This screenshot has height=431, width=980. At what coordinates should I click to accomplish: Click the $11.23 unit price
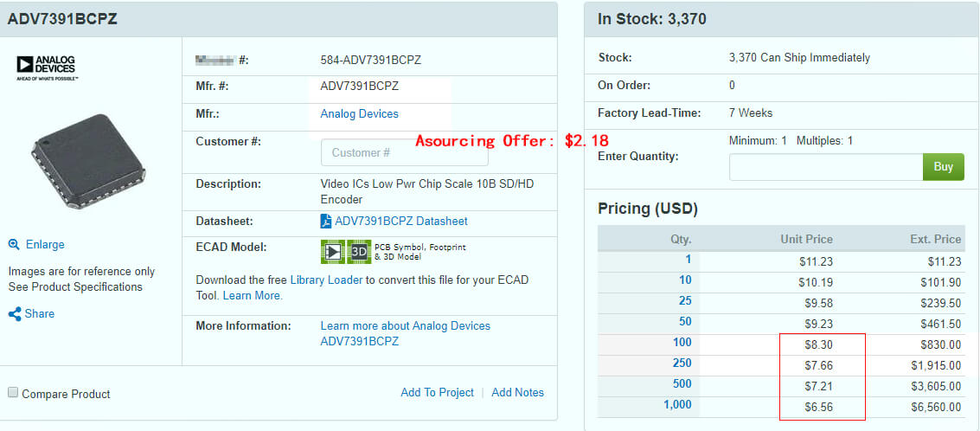click(816, 262)
